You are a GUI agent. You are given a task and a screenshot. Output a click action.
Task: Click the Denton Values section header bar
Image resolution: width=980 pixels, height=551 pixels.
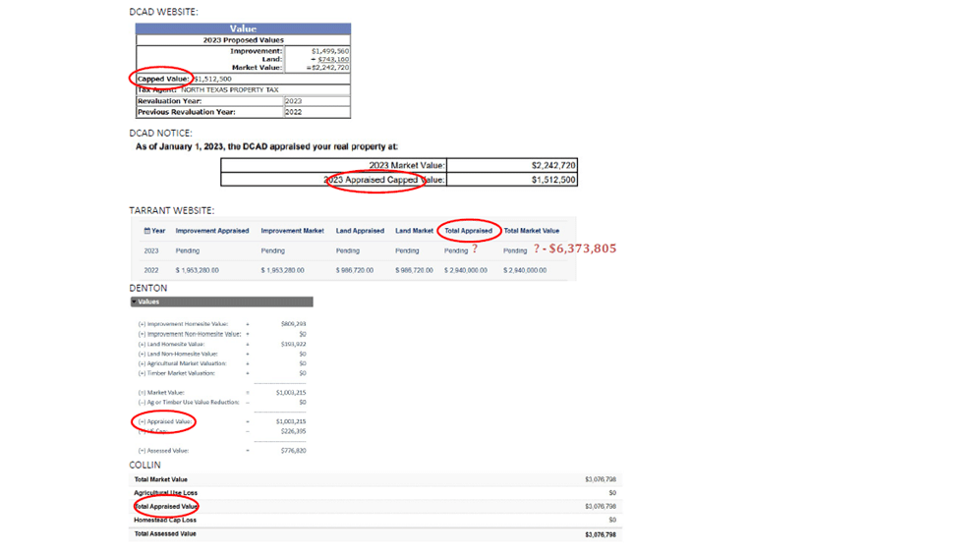[221, 303]
